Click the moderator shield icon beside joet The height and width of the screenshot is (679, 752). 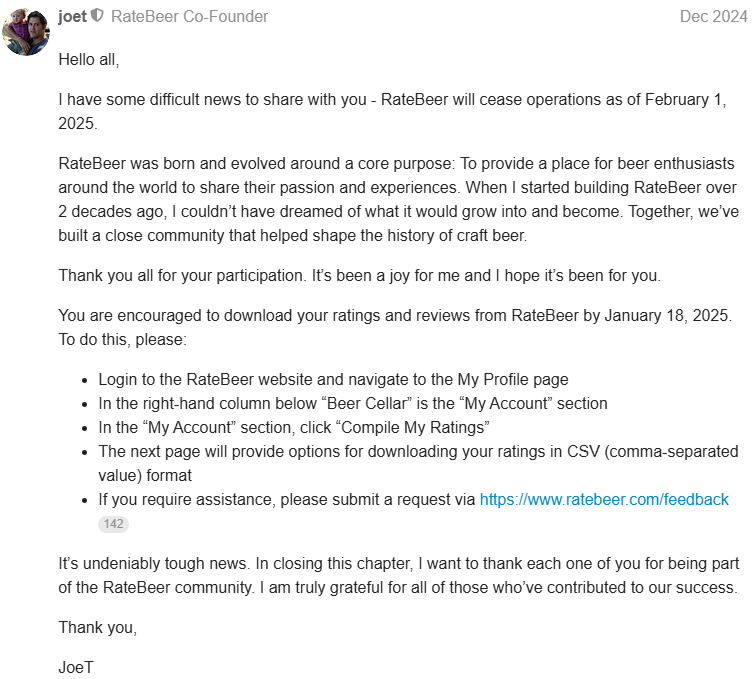[97, 16]
